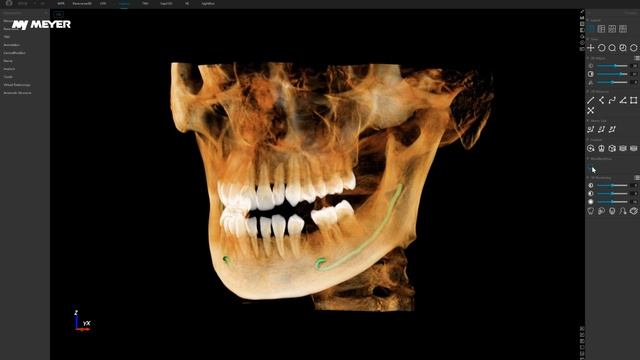
Task: Click the crown-shaped implant icon
Action: coord(601,148)
